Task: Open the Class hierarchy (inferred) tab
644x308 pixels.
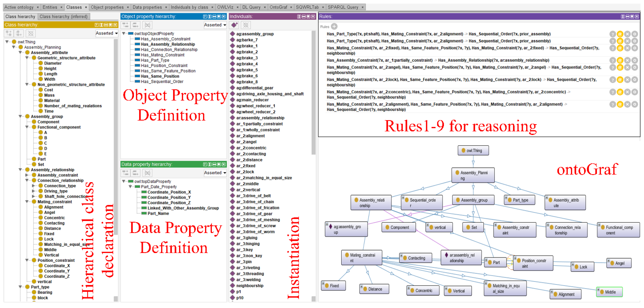Action: click(63, 17)
